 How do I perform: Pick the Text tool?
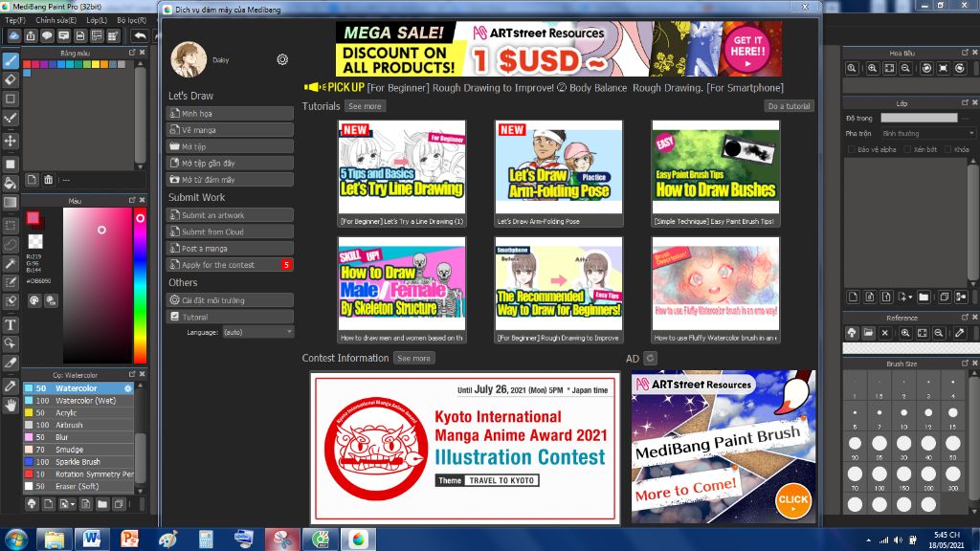[11, 325]
